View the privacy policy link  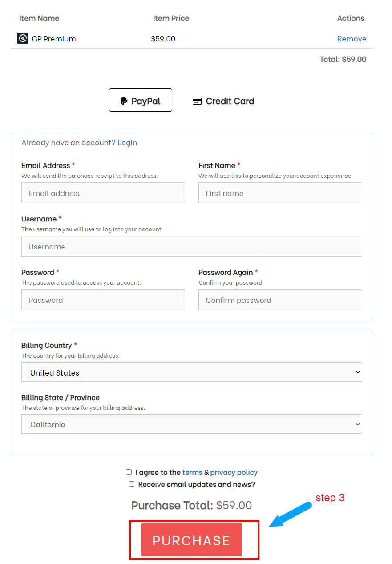pyautogui.click(x=234, y=472)
